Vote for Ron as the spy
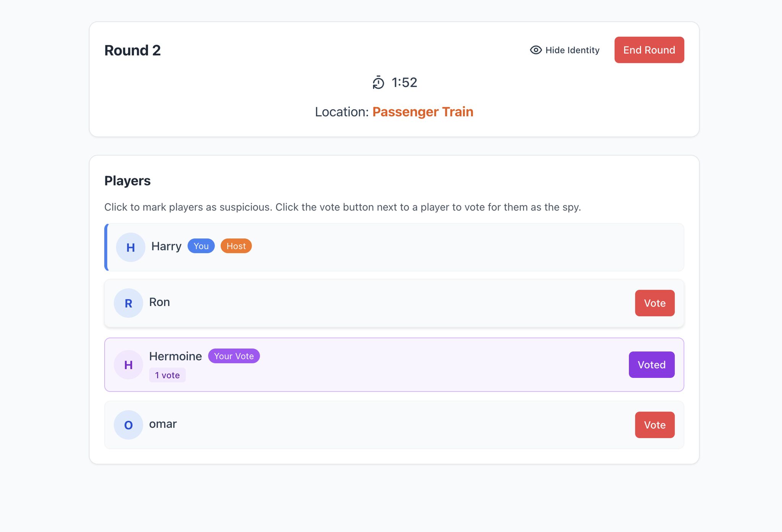 (654, 303)
